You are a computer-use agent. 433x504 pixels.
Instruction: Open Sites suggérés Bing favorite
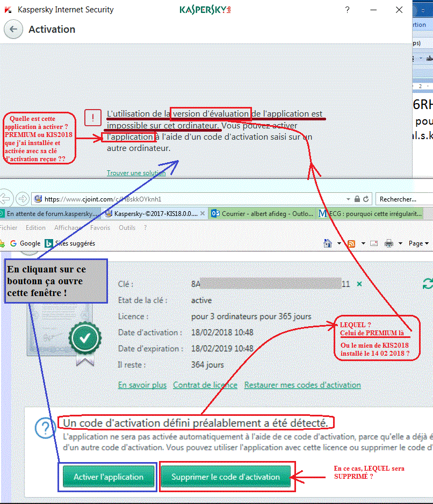(70, 243)
